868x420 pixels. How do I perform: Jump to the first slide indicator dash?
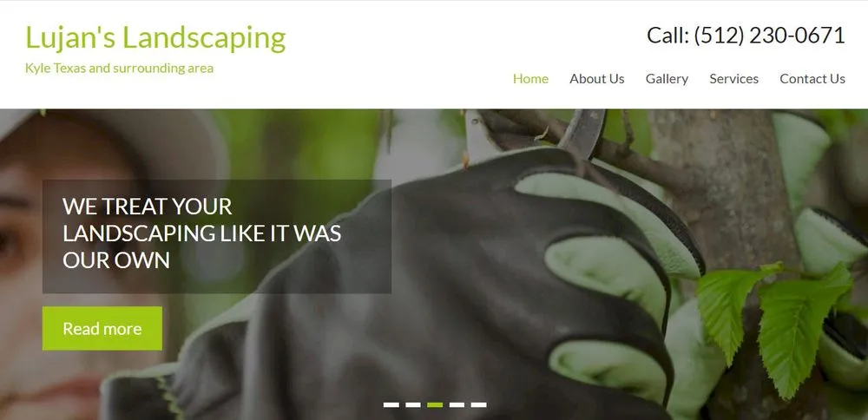point(391,404)
